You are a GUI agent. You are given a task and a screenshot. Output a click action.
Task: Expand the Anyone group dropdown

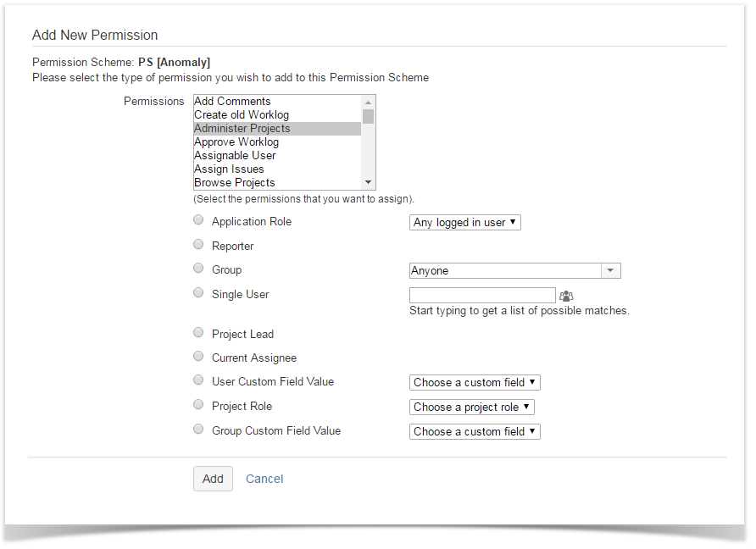click(514, 271)
